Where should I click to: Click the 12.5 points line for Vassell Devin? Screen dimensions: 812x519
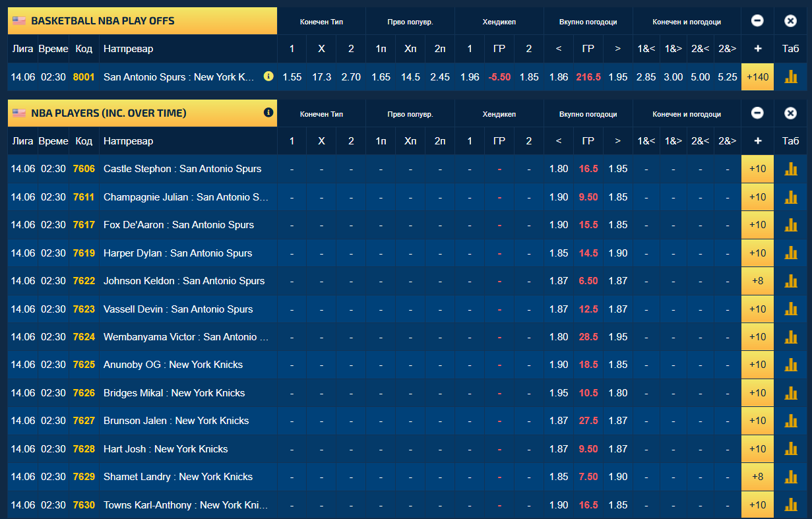(x=588, y=309)
